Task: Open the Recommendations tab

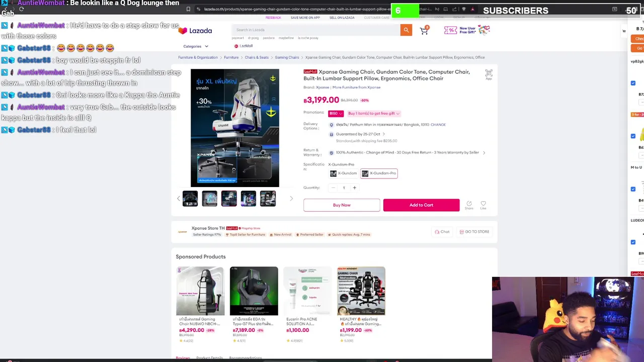Action: coord(246,358)
